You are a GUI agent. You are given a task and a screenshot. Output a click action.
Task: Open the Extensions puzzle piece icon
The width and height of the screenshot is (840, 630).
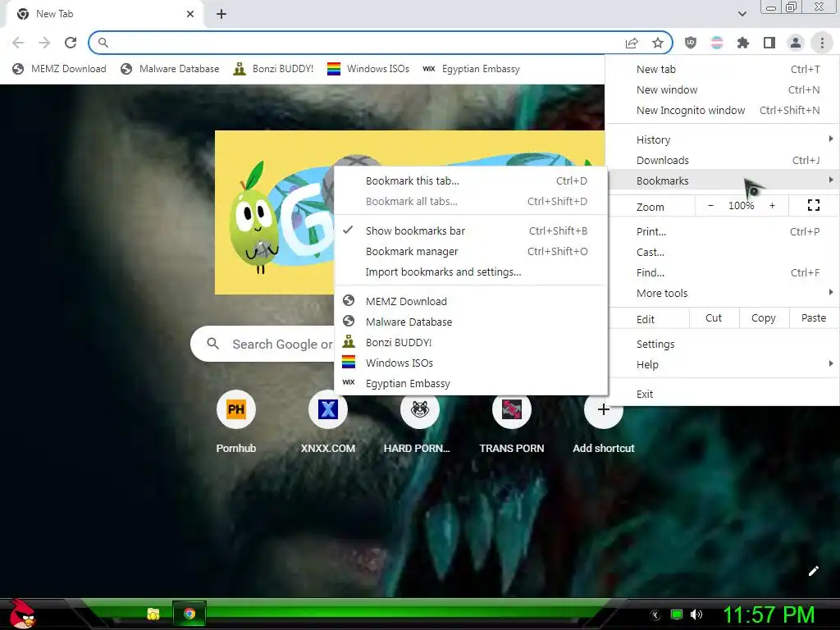743,43
